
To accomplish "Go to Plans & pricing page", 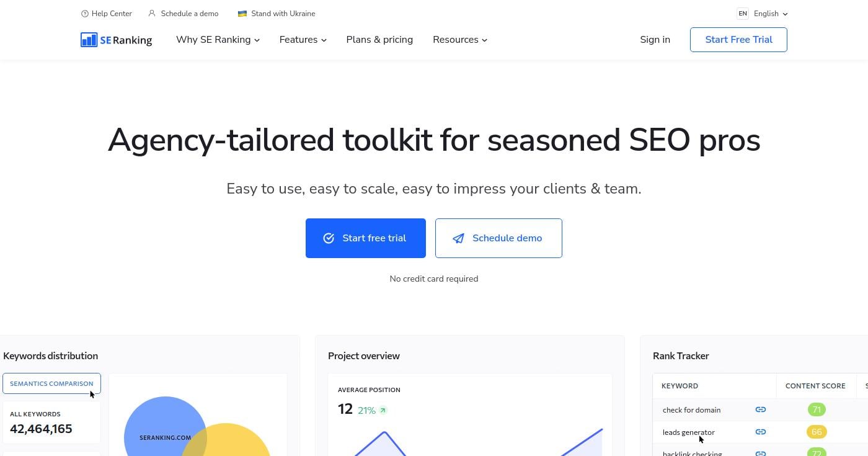I will (x=379, y=40).
